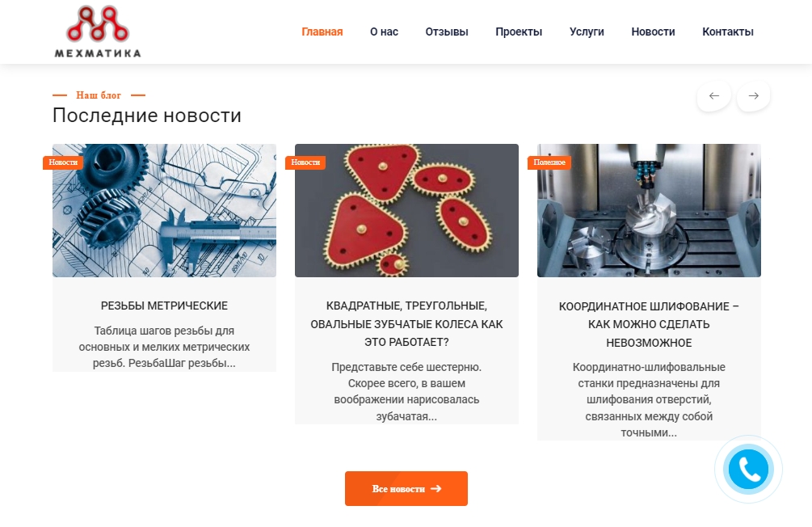The width and height of the screenshot is (812, 527).
Task: Open the Услуги menu item
Action: pos(587,32)
